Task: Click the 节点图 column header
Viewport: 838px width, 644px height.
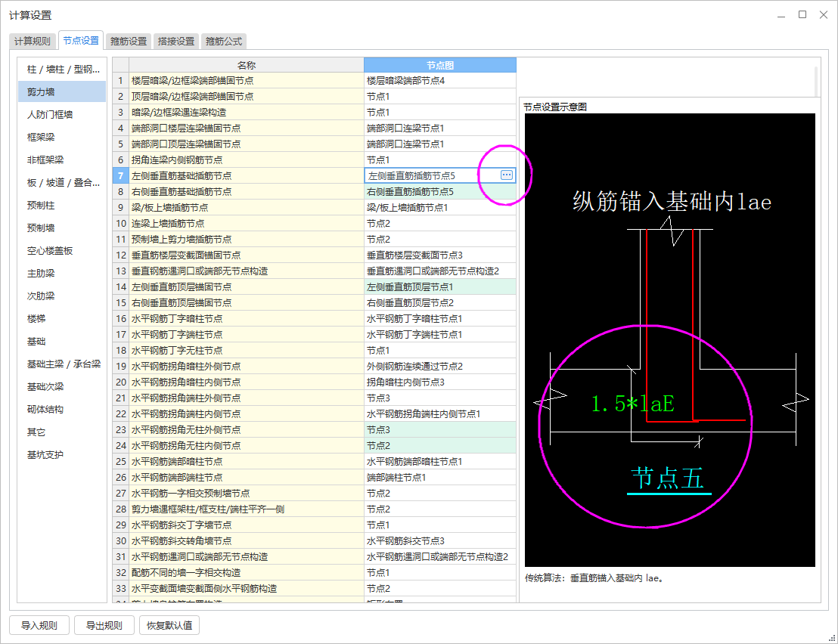Action: (x=440, y=65)
